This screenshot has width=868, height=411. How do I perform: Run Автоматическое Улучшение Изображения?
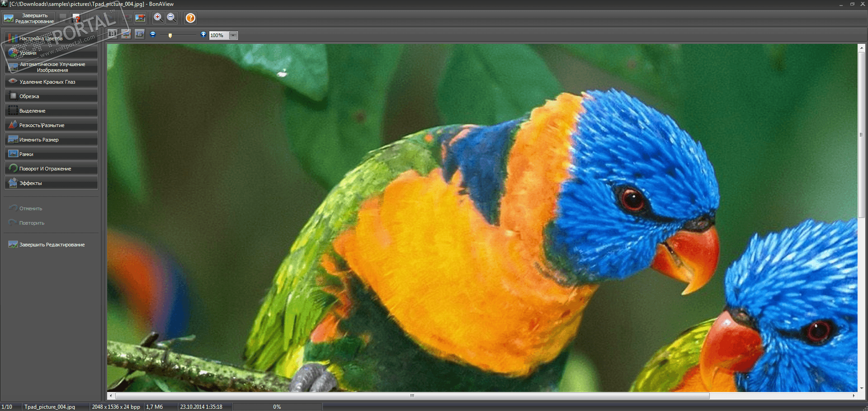51,67
